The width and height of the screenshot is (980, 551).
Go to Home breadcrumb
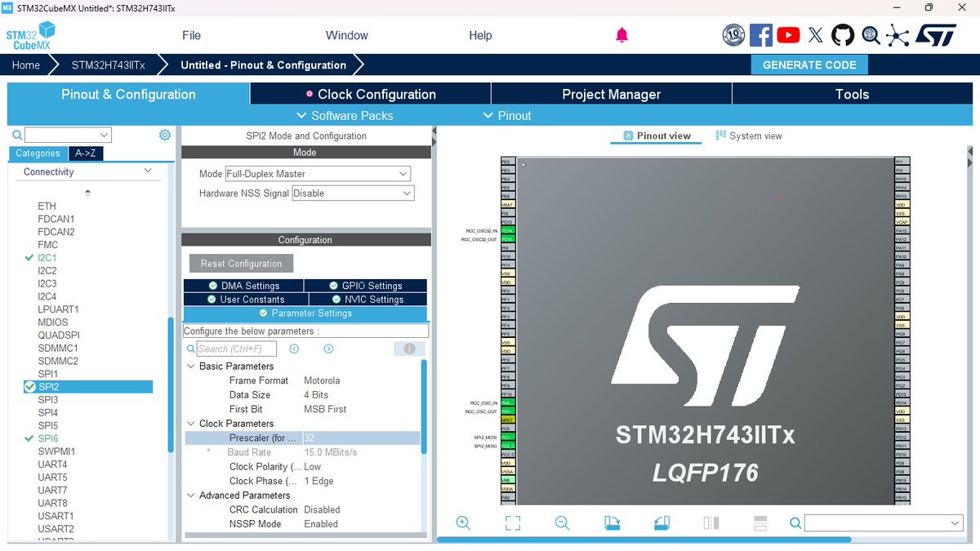26,65
